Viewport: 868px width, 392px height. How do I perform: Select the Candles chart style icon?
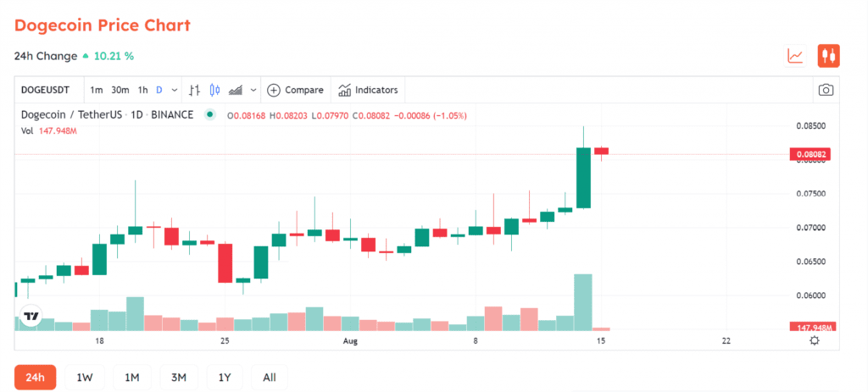214,90
